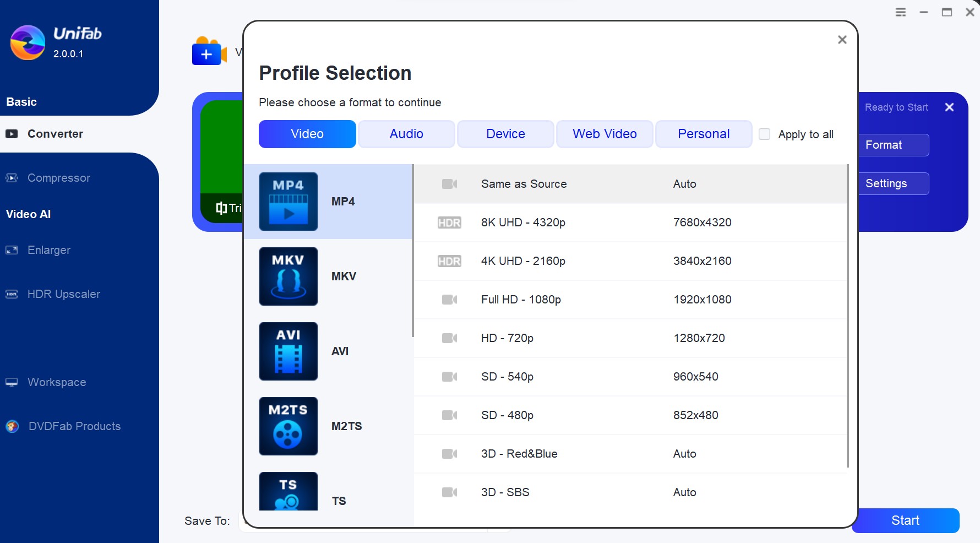Choose the TS format icon

click(288, 492)
